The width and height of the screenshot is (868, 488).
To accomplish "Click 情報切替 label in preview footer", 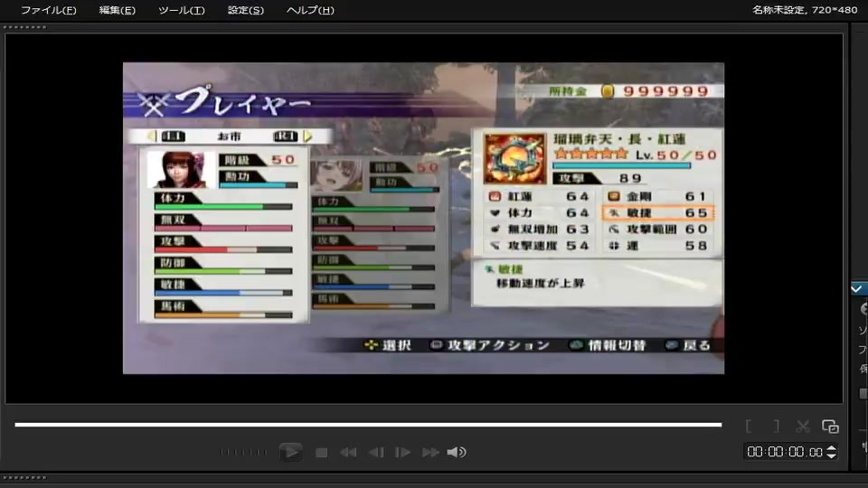I will click(x=617, y=345).
